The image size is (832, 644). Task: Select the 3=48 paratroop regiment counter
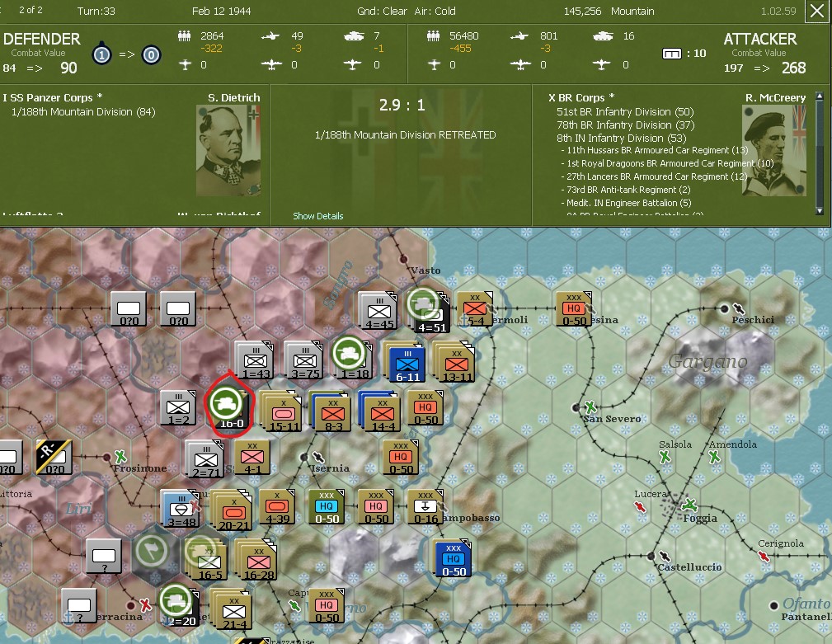(x=181, y=508)
